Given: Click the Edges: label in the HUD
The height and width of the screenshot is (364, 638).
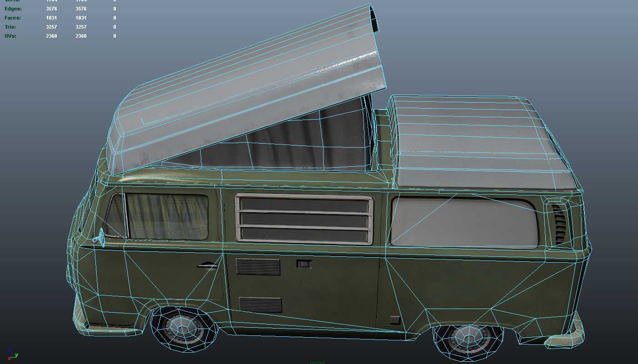Looking at the screenshot, I should coord(13,9).
